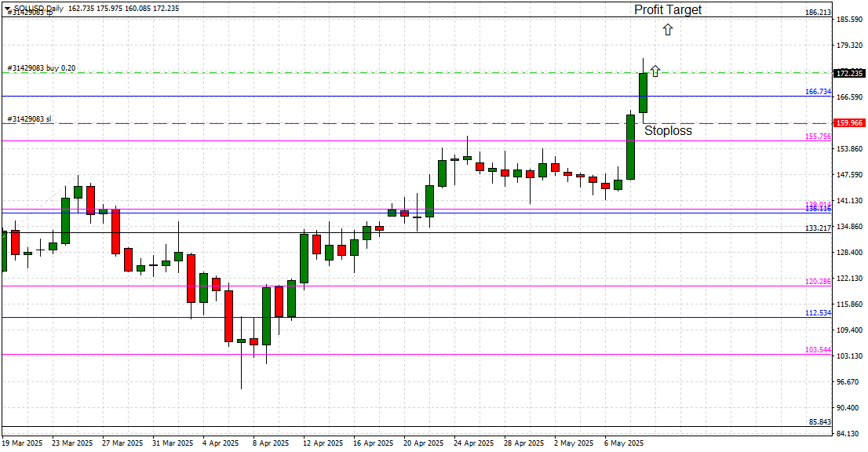This screenshot has width=868, height=452.
Task: Select the 186.213 take profit level label
Action: pos(818,13)
